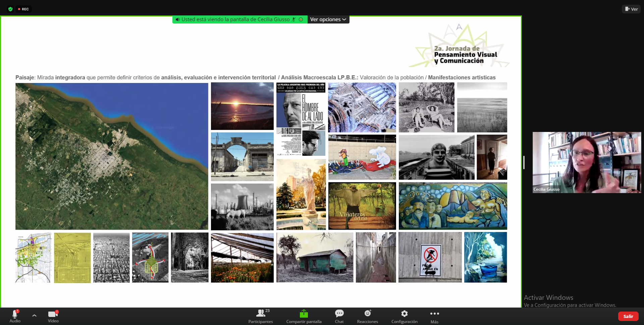This screenshot has width=644, height=325.
Task: Click graffiti wall with red carpet image
Action: (362, 157)
